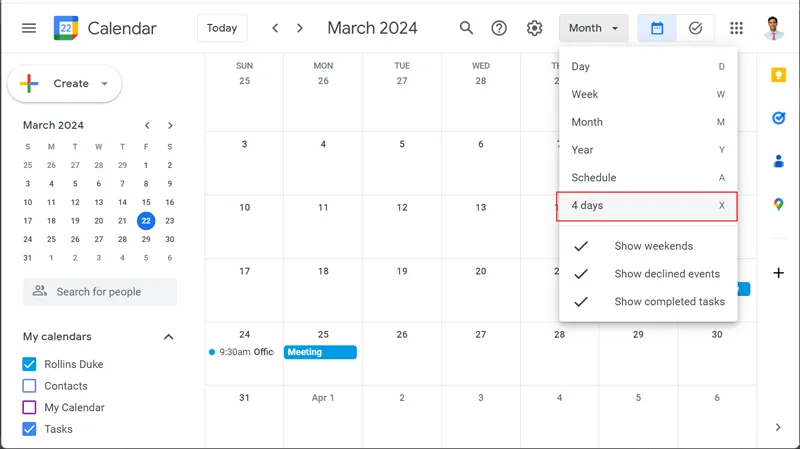Viewport: 800px width, 449px height.
Task: Click the Search for people field
Action: click(x=100, y=292)
